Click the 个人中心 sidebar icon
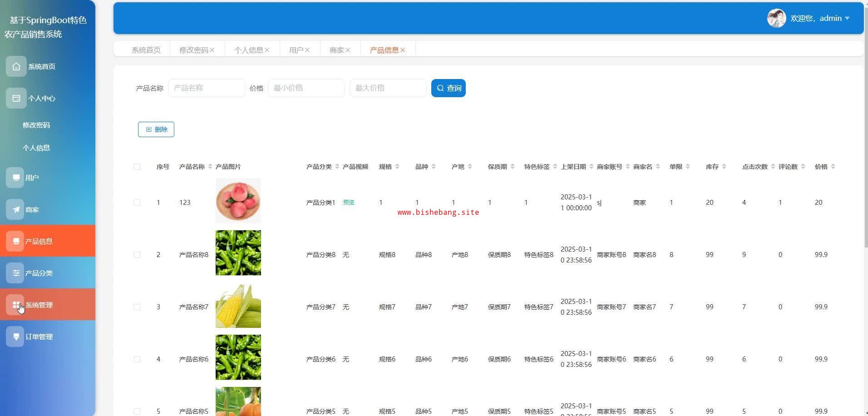This screenshot has height=416, width=868. (16, 99)
